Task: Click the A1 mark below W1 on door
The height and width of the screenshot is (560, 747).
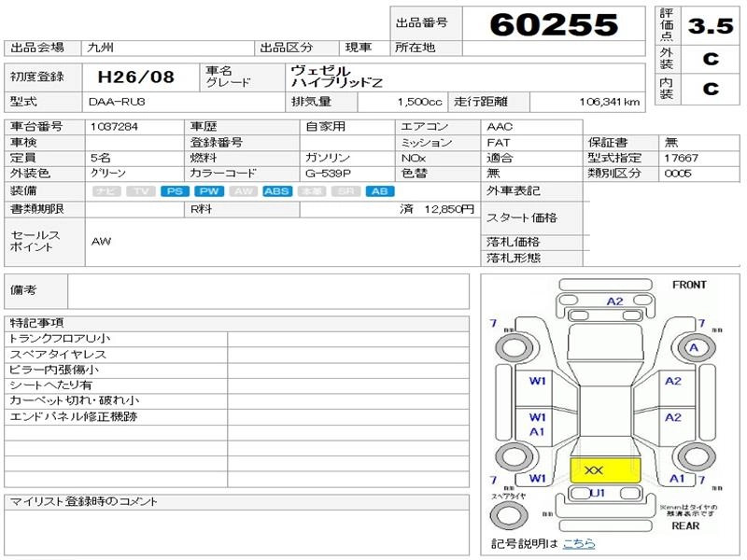Action: pos(537,432)
